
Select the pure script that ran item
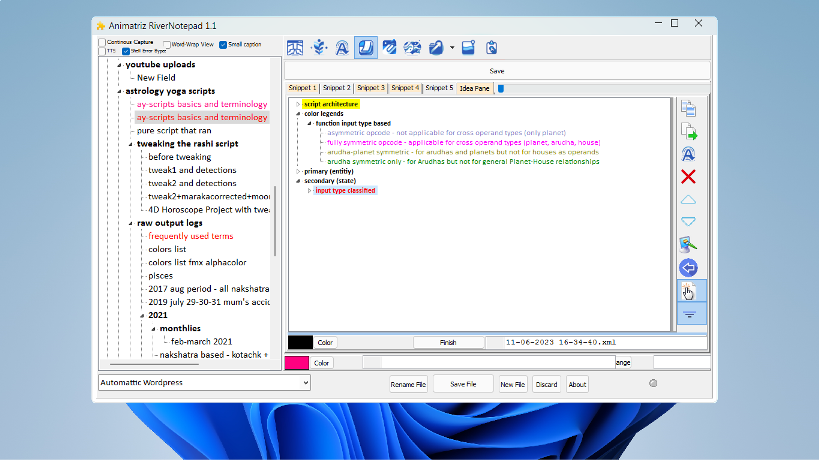[174, 131]
